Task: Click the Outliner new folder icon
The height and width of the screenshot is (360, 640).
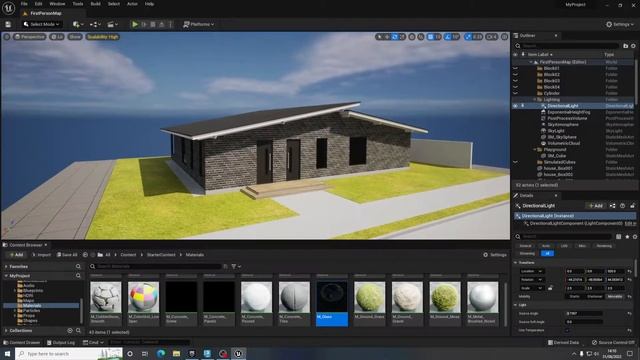Action: pyautogui.click(x=626, y=46)
